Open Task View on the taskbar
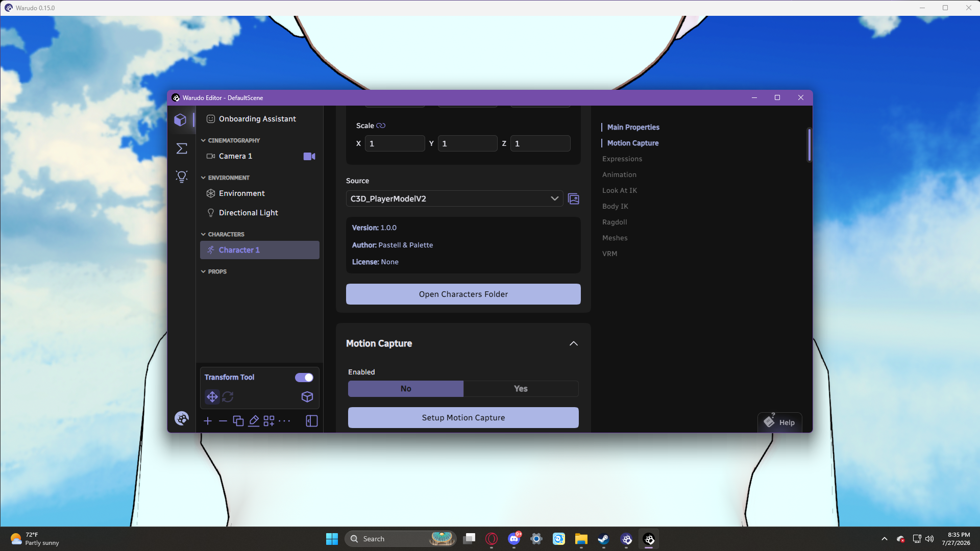 469,539
